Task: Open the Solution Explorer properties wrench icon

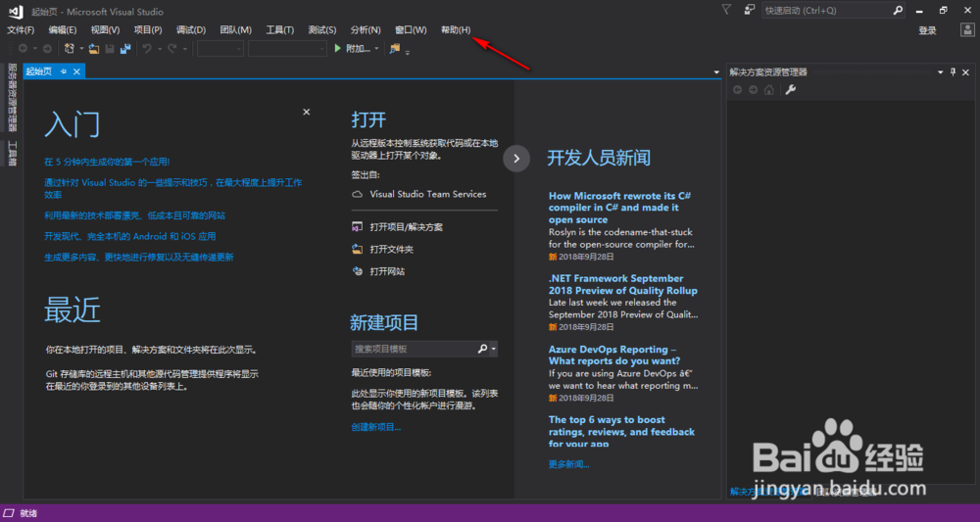Action: pyautogui.click(x=791, y=90)
